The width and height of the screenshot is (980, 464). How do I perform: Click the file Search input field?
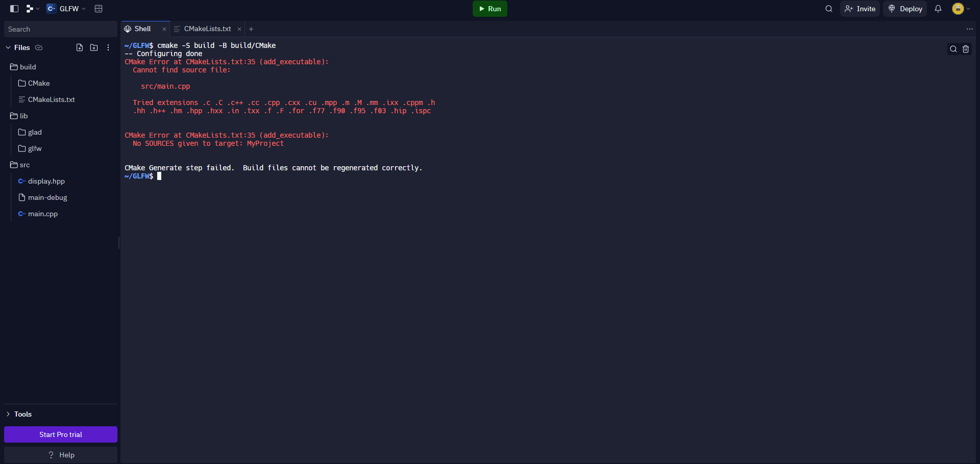point(60,29)
